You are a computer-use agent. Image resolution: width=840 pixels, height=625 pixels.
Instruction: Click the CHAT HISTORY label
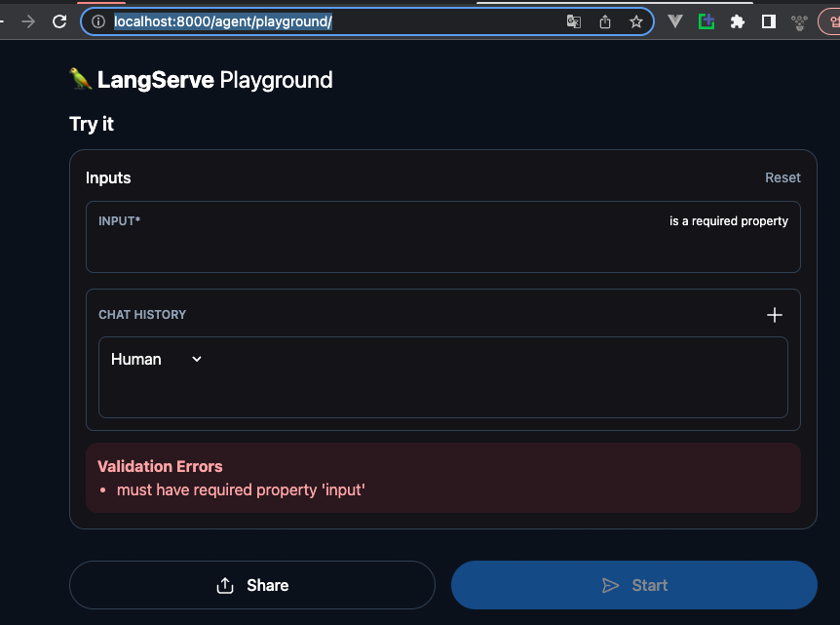(x=142, y=315)
